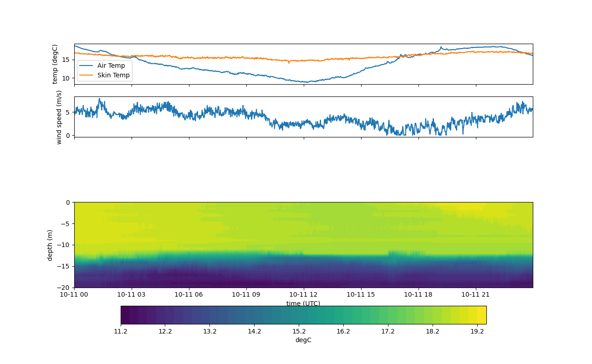Click the bright yellow end of colorbar
592x364 pixels.
482,315
